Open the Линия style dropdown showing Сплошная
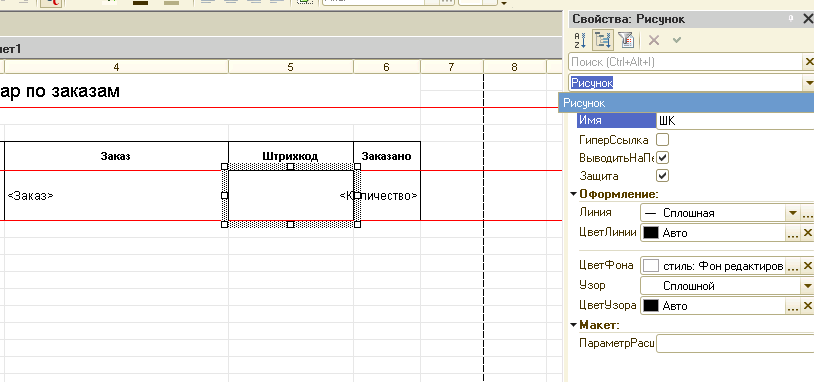 [x=793, y=213]
